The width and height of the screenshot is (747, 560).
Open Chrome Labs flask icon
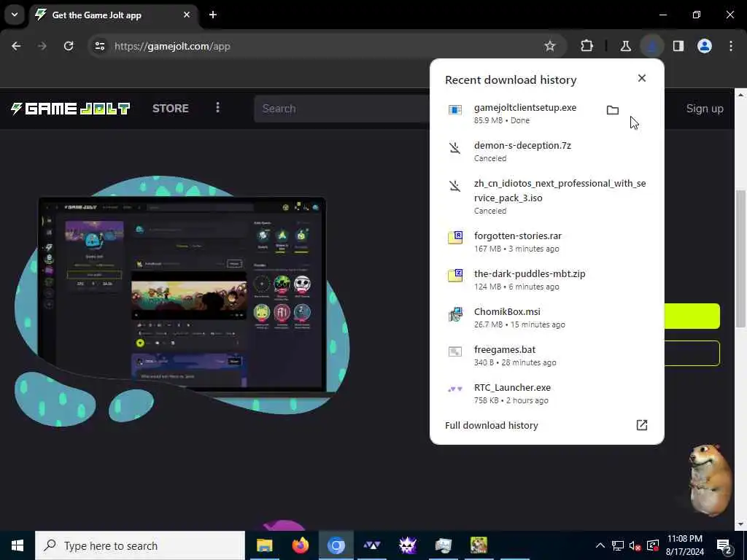tap(625, 46)
